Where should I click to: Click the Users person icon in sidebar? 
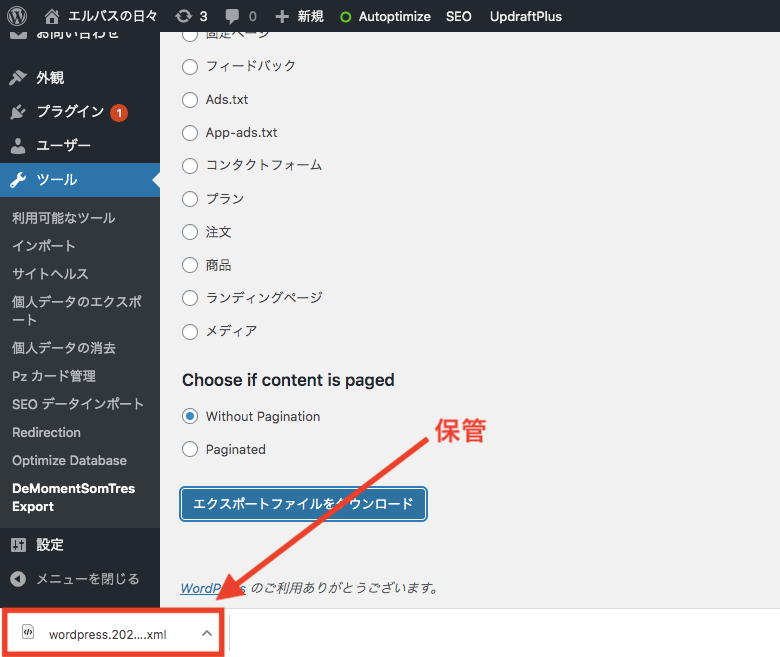pyautogui.click(x=18, y=146)
